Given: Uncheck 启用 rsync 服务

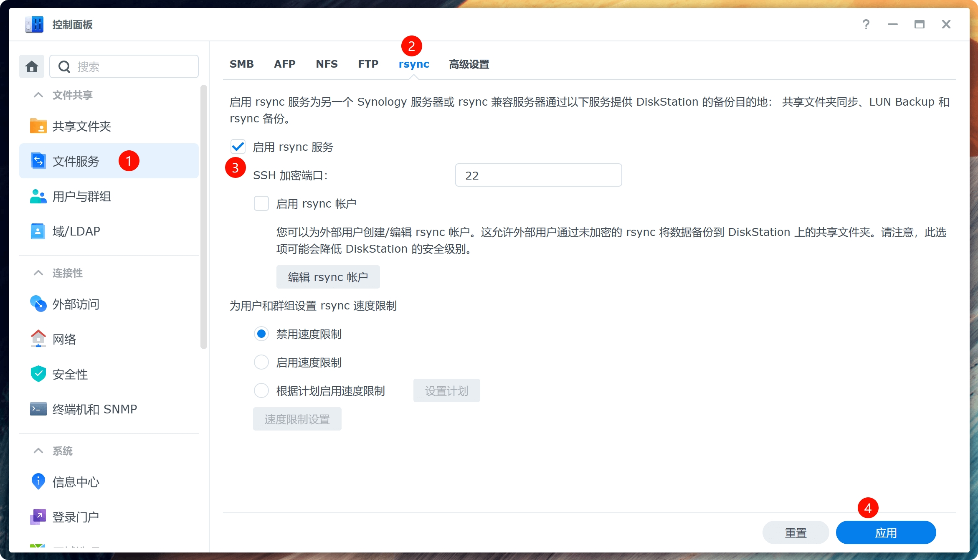Looking at the screenshot, I should (x=238, y=147).
